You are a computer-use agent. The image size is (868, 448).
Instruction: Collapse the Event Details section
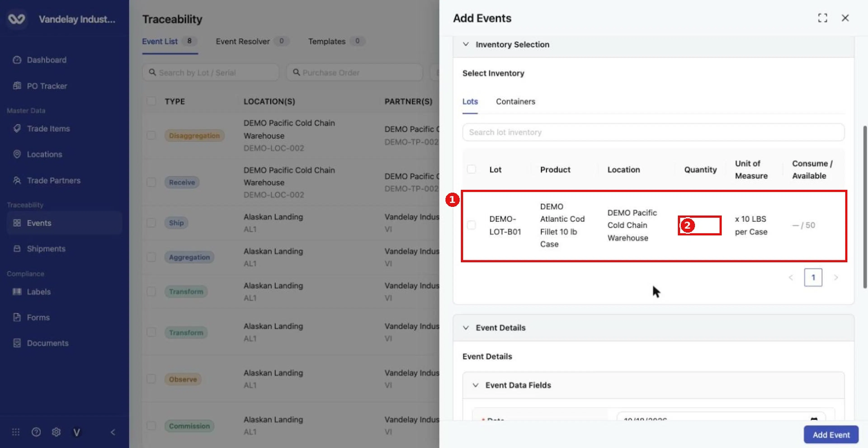(x=466, y=328)
